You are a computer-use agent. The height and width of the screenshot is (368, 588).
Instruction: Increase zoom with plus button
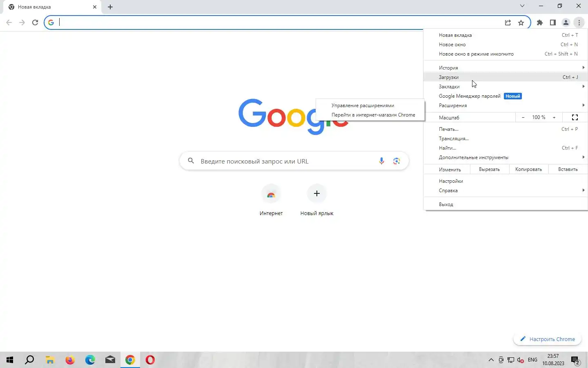coord(554,117)
